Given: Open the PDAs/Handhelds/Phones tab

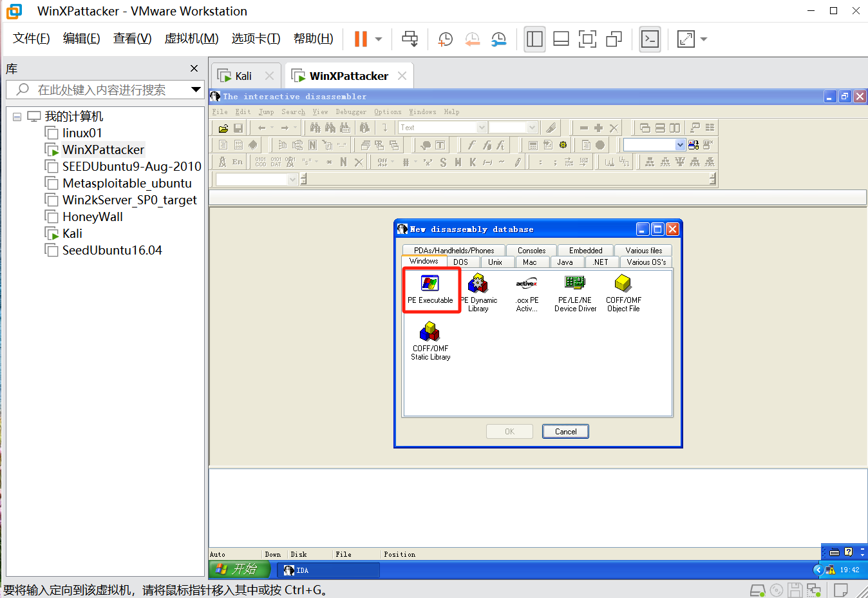Looking at the screenshot, I should [x=454, y=250].
